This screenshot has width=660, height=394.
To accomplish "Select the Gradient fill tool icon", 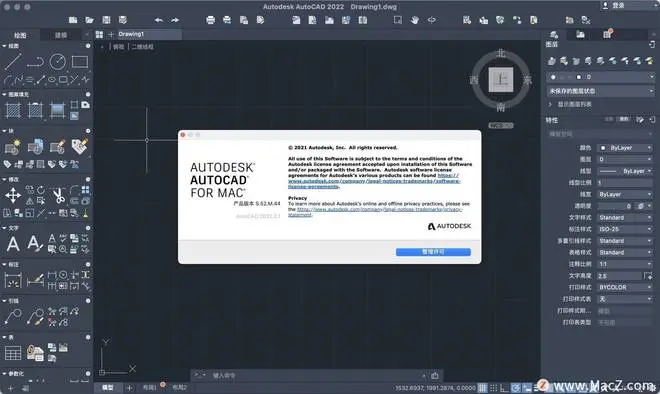I will 57,111.
